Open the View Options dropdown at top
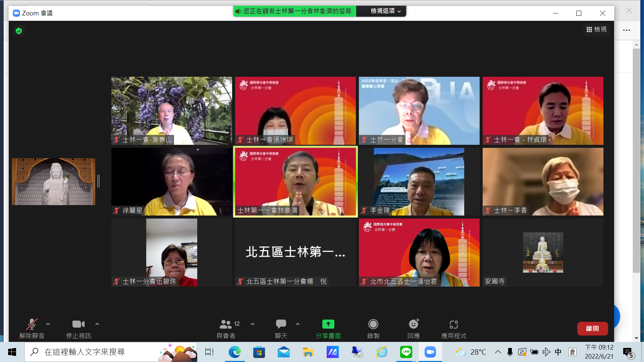The image size is (644, 362). pos(385,11)
